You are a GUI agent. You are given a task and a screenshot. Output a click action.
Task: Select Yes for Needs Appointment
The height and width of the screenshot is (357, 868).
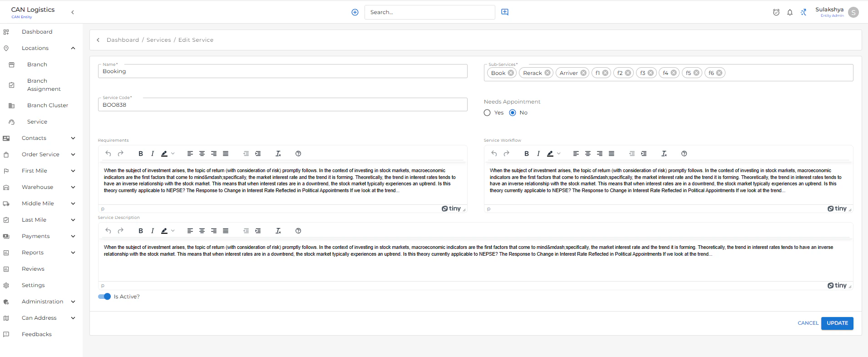point(487,113)
